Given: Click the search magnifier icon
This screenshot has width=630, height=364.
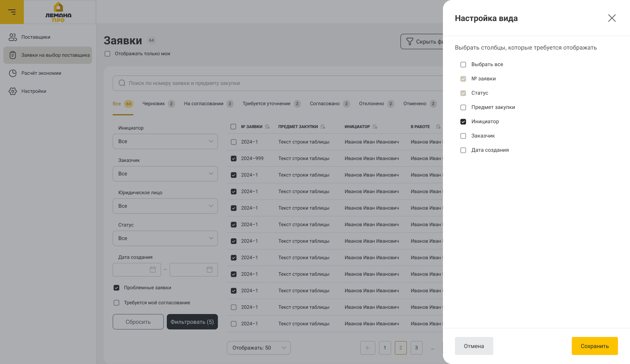Looking at the screenshot, I should (122, 83).
